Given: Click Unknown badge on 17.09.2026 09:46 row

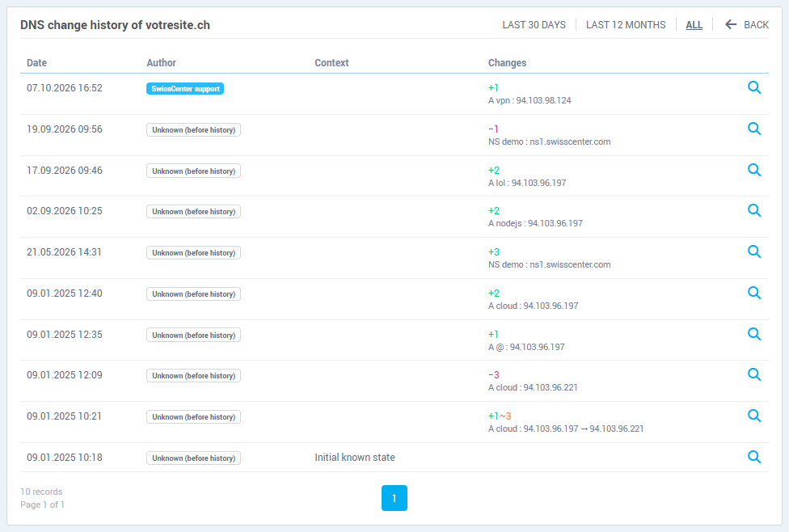Looking at the screenshot, I should tap(193, 171).
